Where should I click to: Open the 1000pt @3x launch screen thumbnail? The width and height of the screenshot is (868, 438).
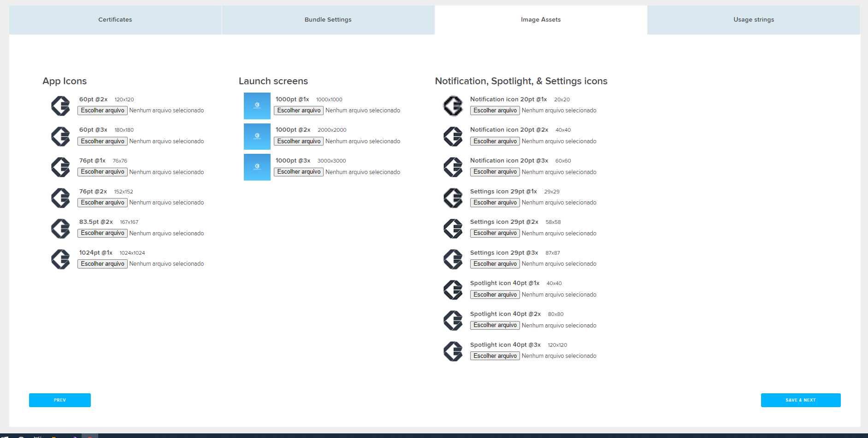click(257, 167)
